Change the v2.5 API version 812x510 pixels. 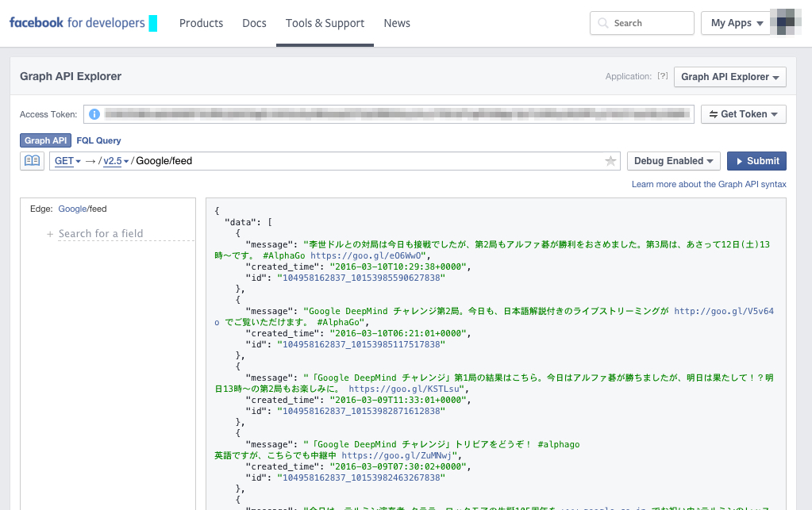pyautogui.click(x=115, y=161)
